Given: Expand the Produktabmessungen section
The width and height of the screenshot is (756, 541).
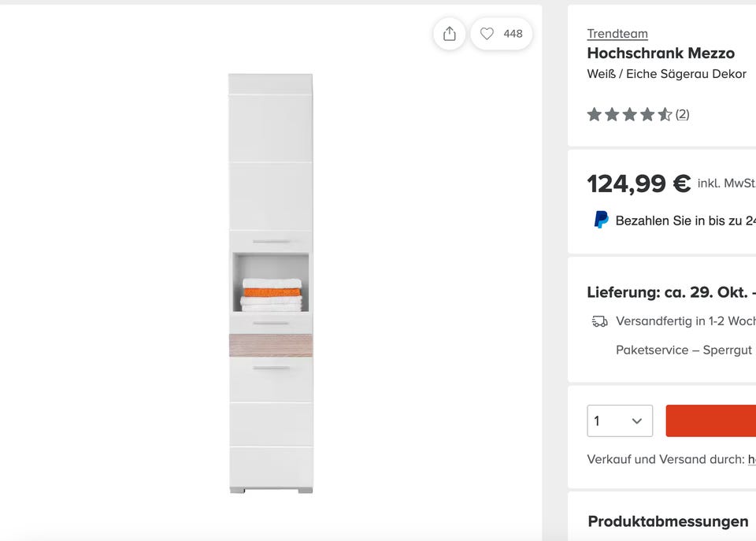Looking at the screenshot, I should [x=668, y=521].
